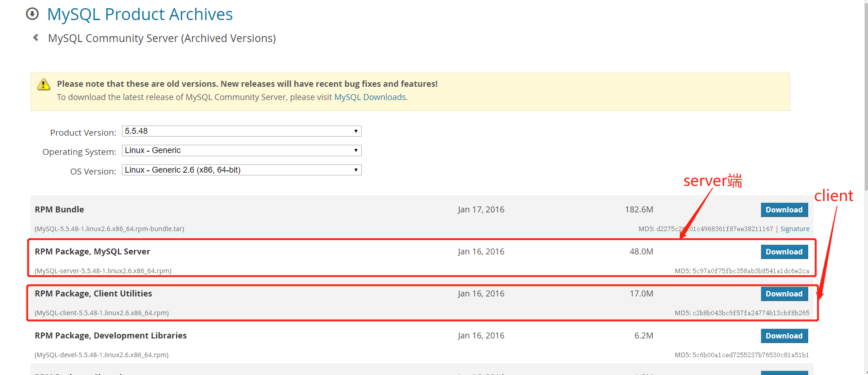Select the RPM Bundle title text

59,209
